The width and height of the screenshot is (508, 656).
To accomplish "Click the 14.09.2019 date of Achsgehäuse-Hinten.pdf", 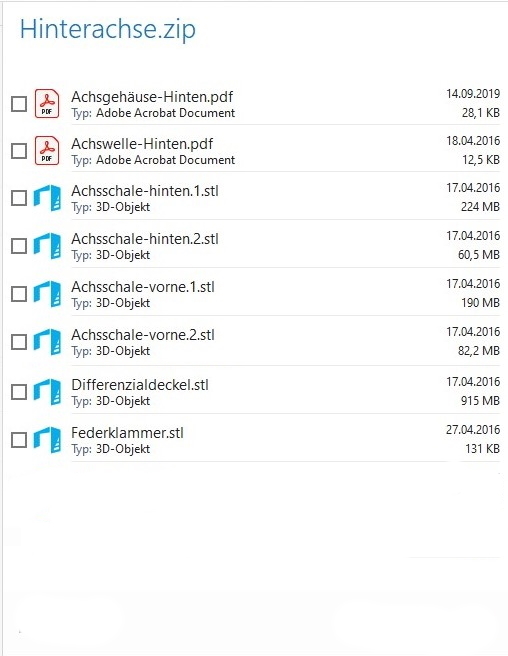I will click(473, 94).
